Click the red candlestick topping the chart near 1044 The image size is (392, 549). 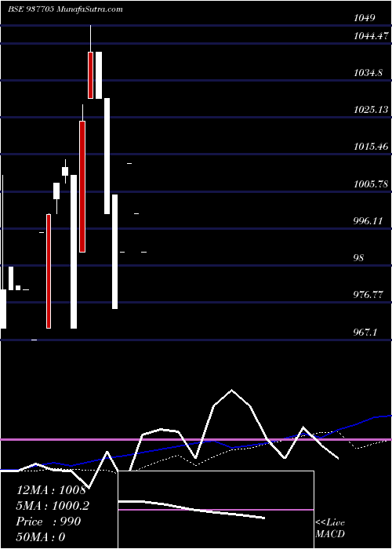pos(90,75)
